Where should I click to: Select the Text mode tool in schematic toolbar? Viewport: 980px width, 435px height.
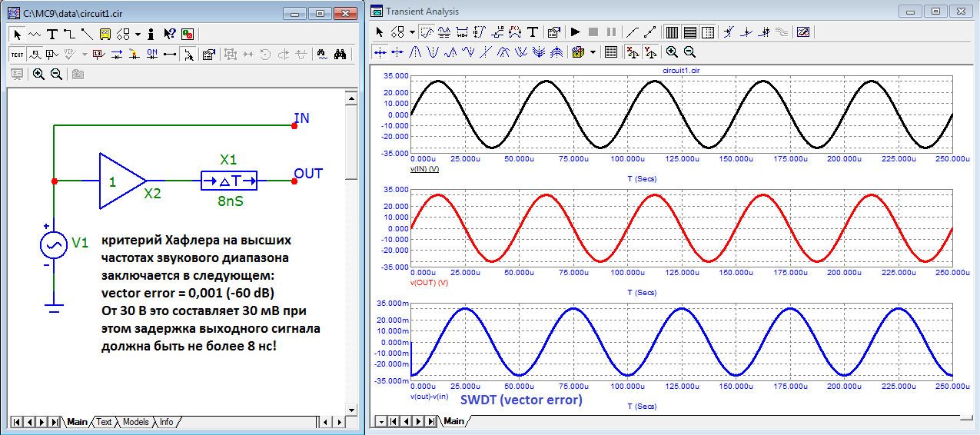point(52,34)
